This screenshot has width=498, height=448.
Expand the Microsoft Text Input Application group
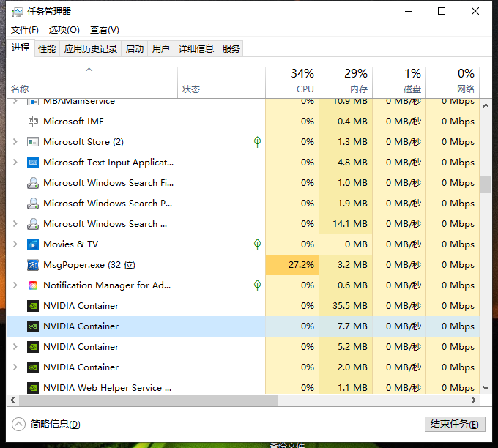pyautogui.click(x=15, y=163)
